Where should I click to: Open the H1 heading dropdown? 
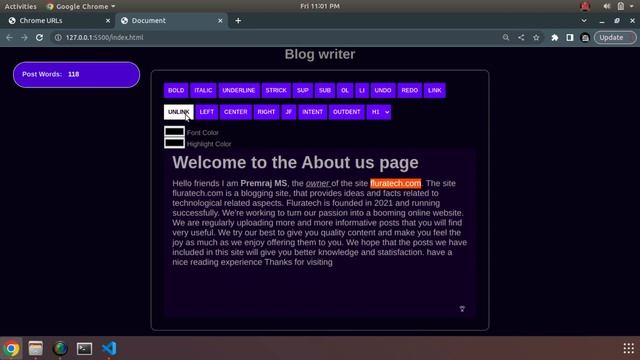(x=379, y=112)
